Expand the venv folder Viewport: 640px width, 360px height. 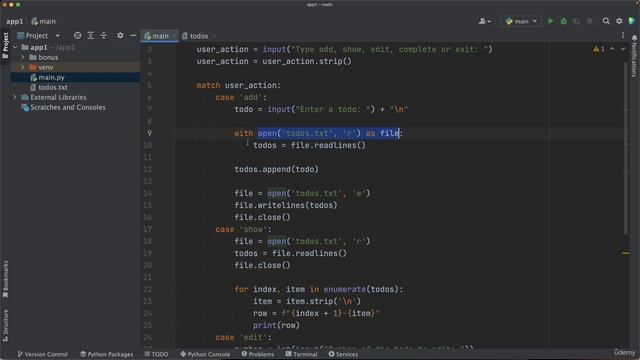[23, 67]
